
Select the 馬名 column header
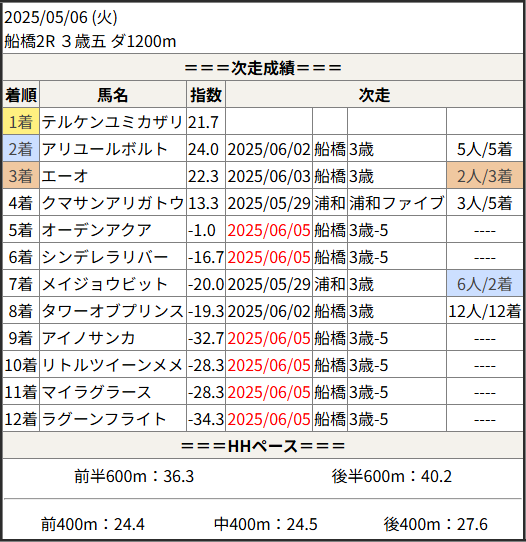tap(113, 95)
